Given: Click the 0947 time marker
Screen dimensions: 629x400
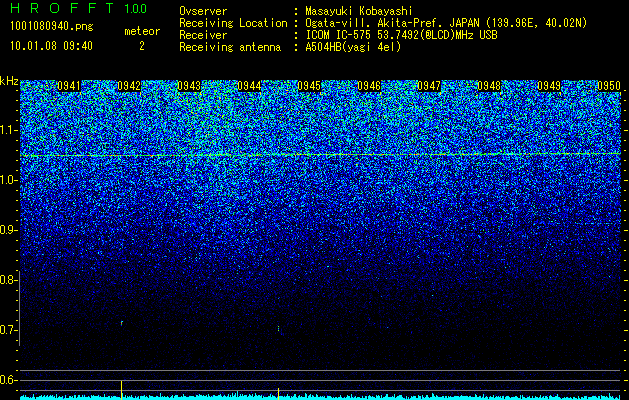Looking at the screenshot, I should coord(429,86).
